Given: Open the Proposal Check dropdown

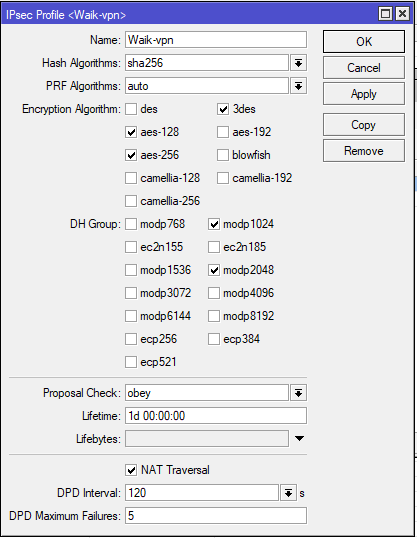Looking at the screenshot, I should tap(298, 393).
